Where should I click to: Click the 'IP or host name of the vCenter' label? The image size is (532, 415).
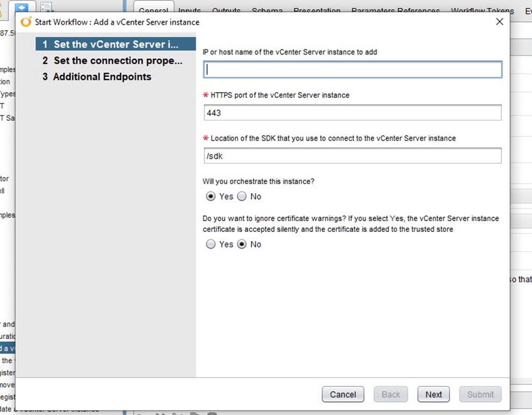tap(290, 52)
